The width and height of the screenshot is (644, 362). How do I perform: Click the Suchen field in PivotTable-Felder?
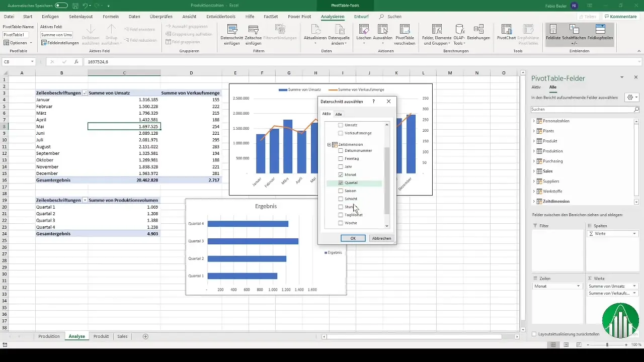point(585,109)
